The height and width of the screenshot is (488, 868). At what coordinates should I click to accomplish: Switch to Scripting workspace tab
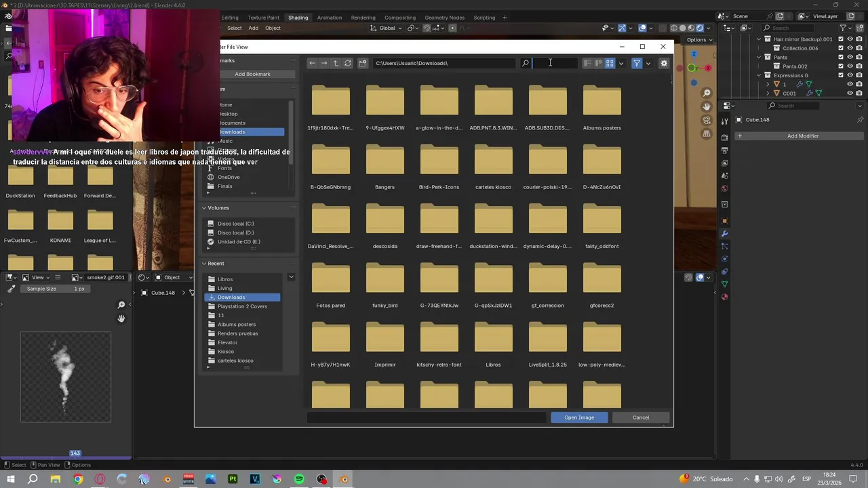pos(484,18)
